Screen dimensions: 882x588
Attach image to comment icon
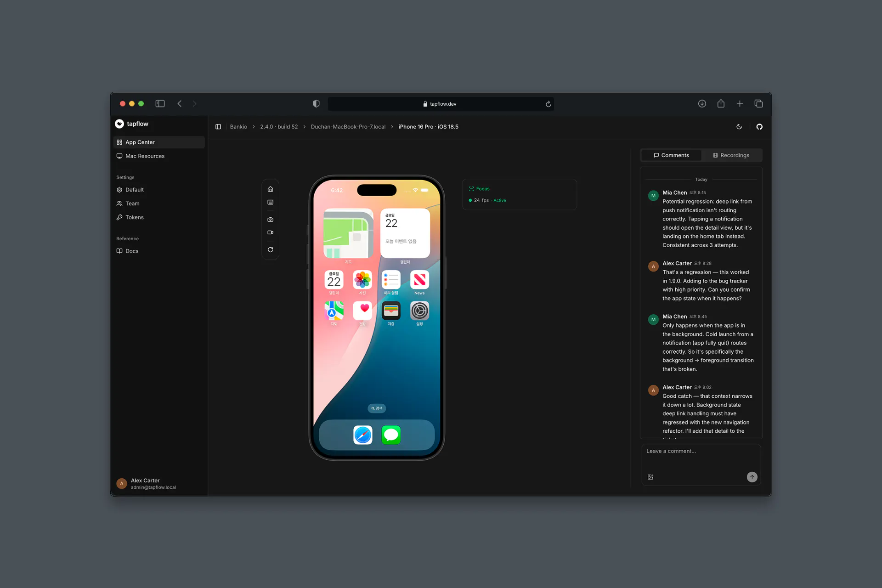pyautogui.click(x=650, y=477)
